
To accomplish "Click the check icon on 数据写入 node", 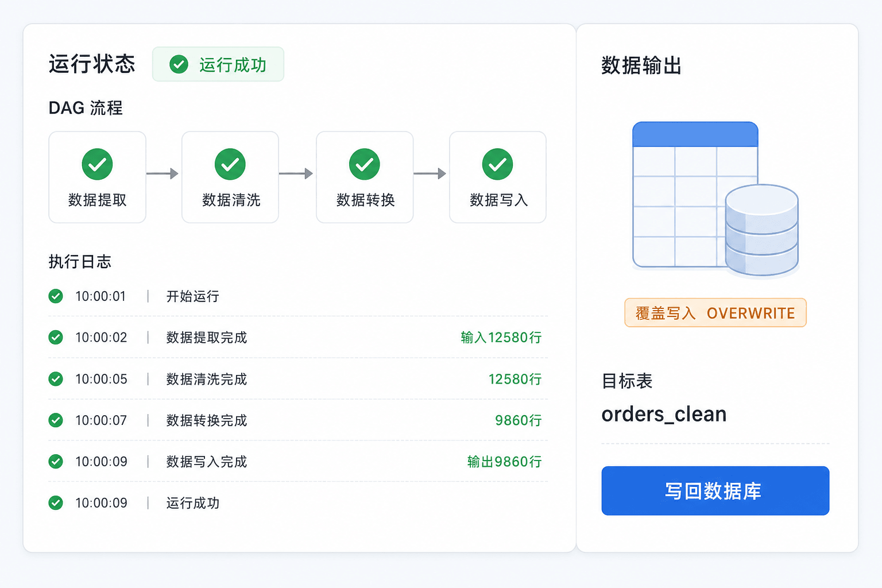I will click(497, 164).
